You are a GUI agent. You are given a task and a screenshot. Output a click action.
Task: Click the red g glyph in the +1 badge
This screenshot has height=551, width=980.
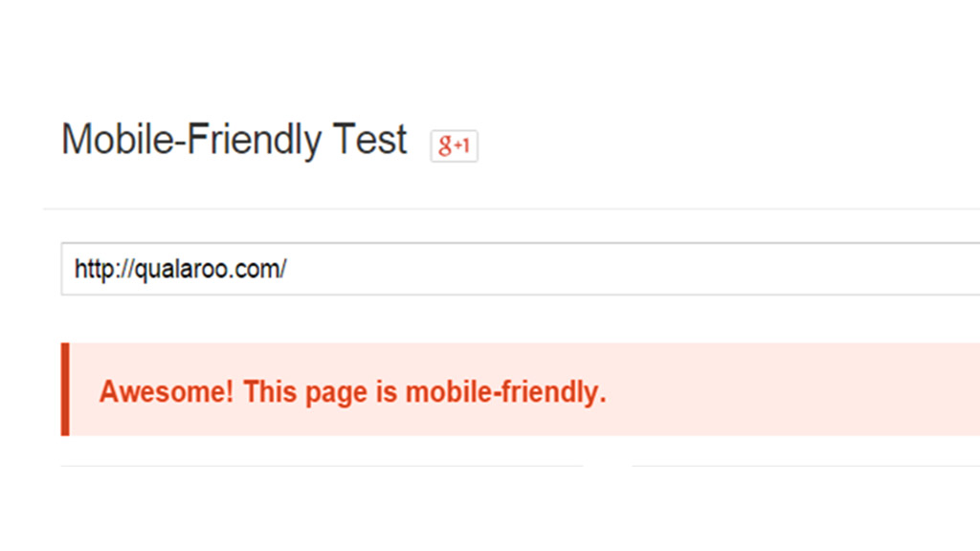click(445, 145)
